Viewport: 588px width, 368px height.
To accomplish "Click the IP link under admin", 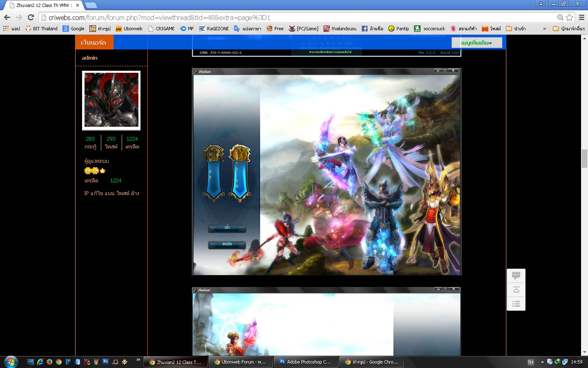I will click(86, 193).
